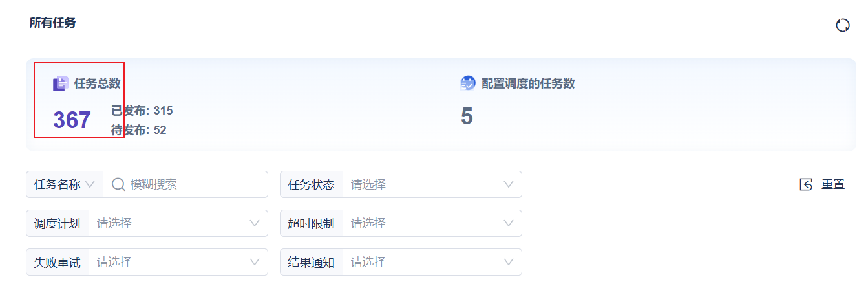This screenshot has width=868, height=286.
Task: Click the chevron arrow in 任务状态 field
Action: pyautogui.click(x=509, y=184)
